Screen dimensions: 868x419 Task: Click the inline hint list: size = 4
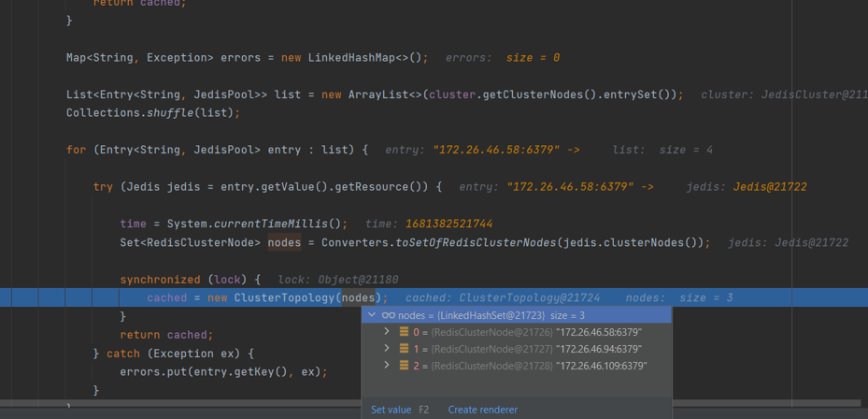(662, 150)
